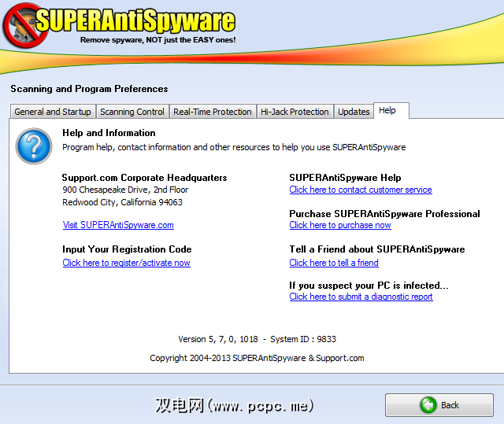
Task: Go to the Updates tab
Action: point(354,112)
